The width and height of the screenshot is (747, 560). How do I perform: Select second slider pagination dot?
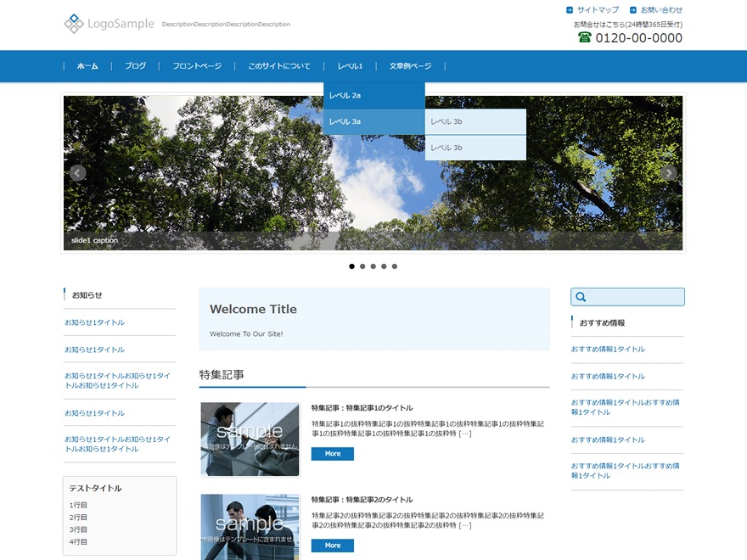tap(362, 266)
